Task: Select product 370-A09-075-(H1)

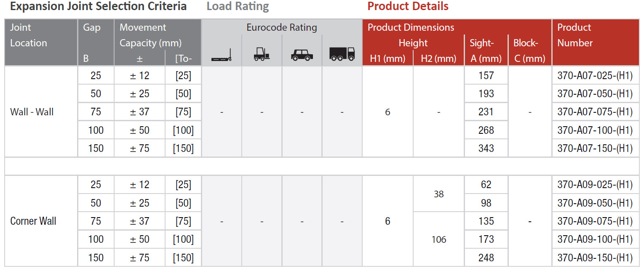Action: pyautogui.click(x=595, y=221)
